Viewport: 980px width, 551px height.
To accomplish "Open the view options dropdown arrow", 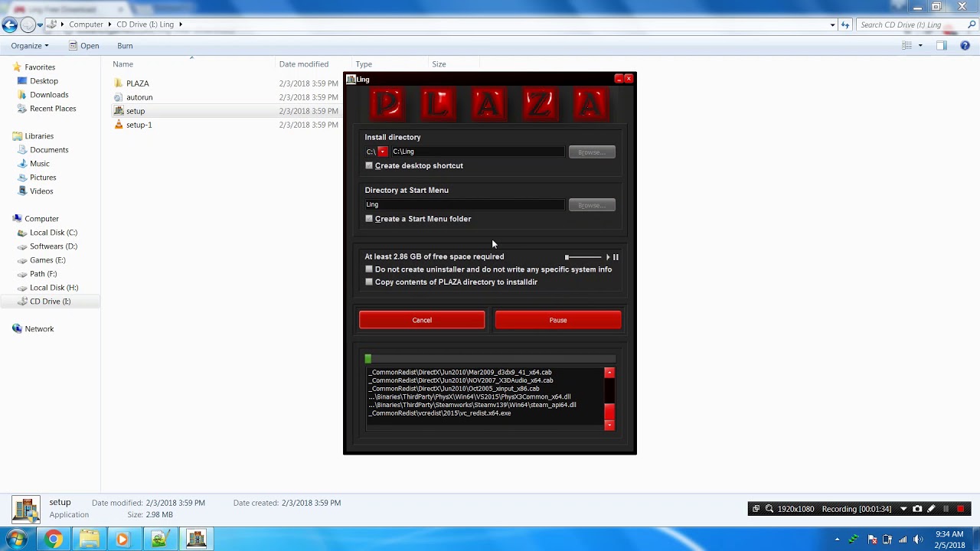I will click(x=920, y=46).
